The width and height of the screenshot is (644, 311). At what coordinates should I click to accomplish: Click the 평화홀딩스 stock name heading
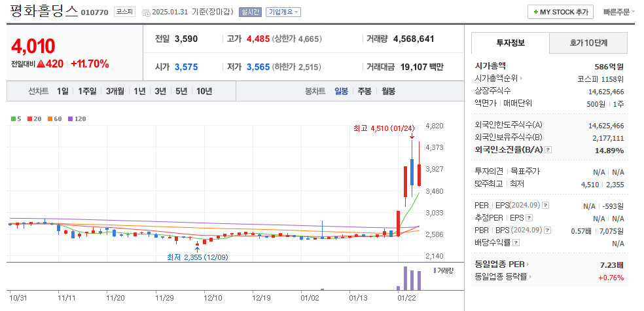point(43,10)
